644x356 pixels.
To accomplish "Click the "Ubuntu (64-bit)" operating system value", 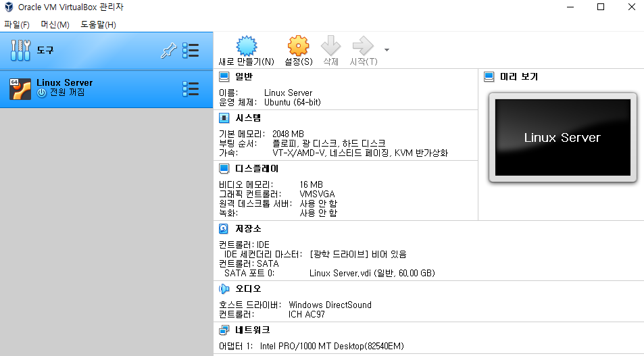I will 293,103.
